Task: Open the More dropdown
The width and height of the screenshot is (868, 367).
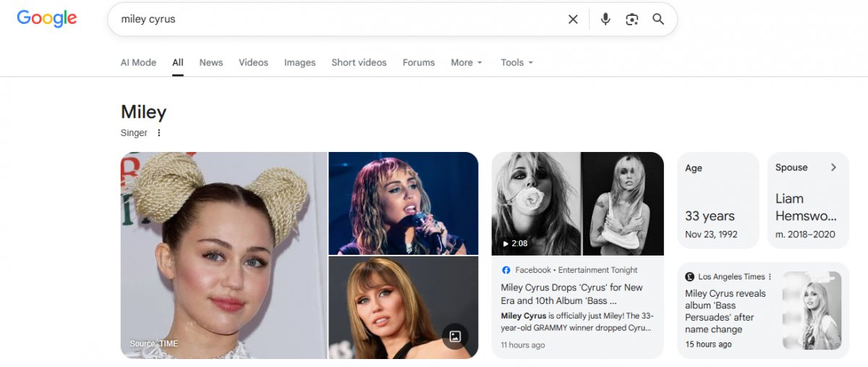Action: point(467,62)
